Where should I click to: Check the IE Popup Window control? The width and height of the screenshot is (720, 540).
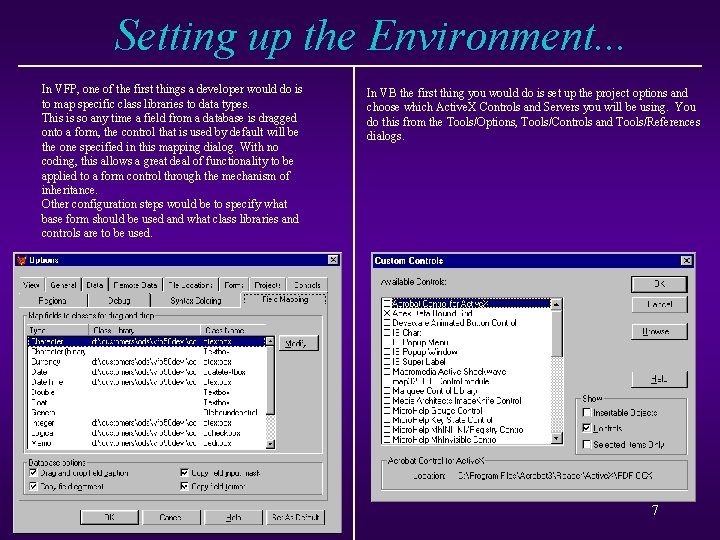pyautogui.click(x=387, y=352)
